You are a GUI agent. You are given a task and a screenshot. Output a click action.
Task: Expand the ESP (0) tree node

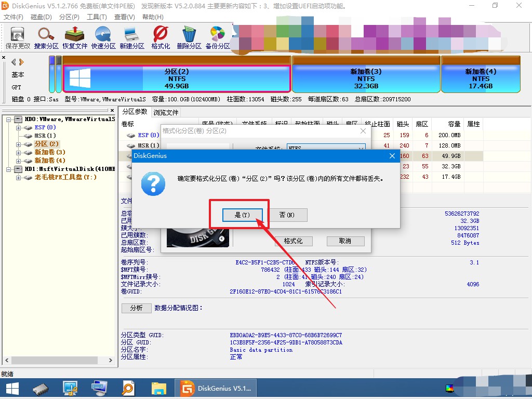18,128
